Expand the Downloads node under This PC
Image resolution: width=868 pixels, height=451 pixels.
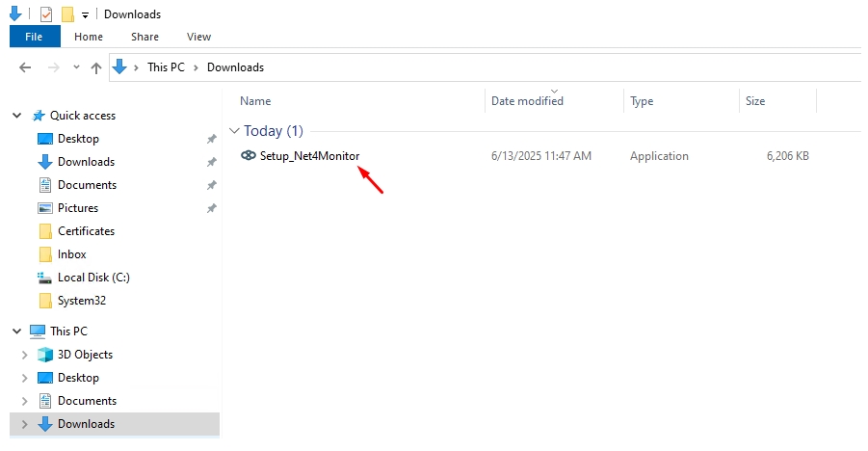click(24, 424)
